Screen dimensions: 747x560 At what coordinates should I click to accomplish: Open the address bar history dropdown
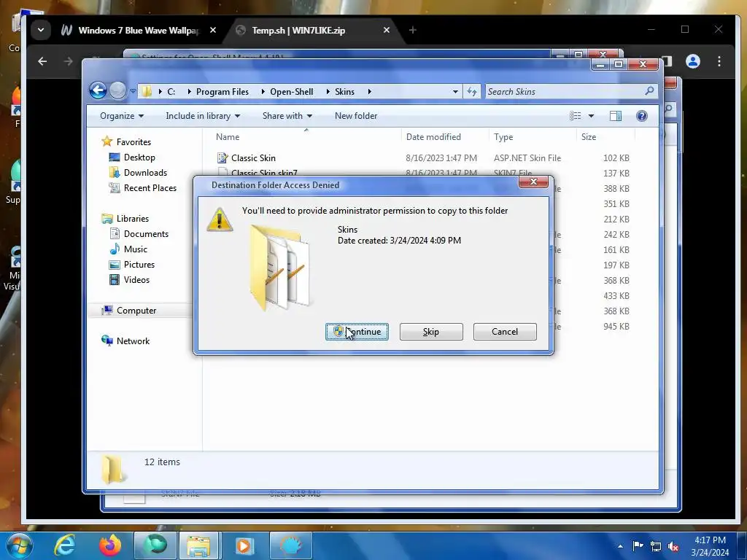455,91
